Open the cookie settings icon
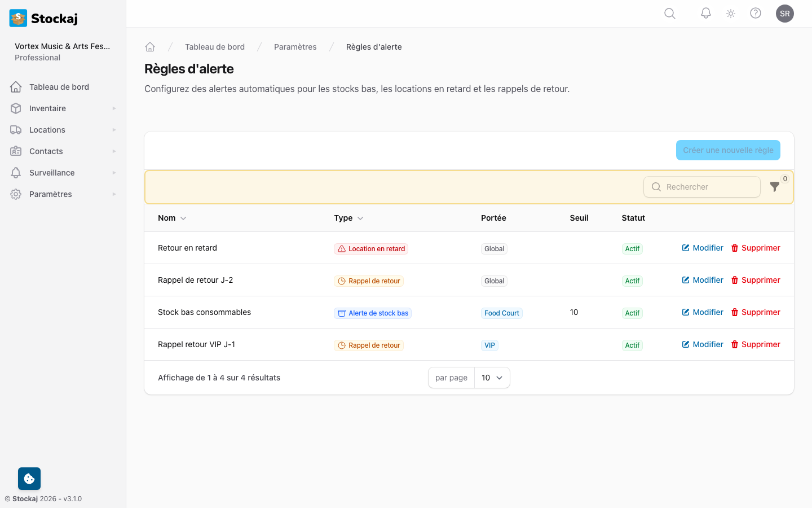 [29, 478]
